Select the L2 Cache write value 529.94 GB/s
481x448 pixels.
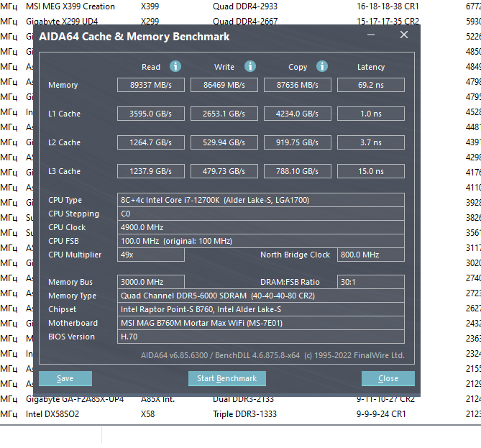pyautogui.click(x=224, y=142)
